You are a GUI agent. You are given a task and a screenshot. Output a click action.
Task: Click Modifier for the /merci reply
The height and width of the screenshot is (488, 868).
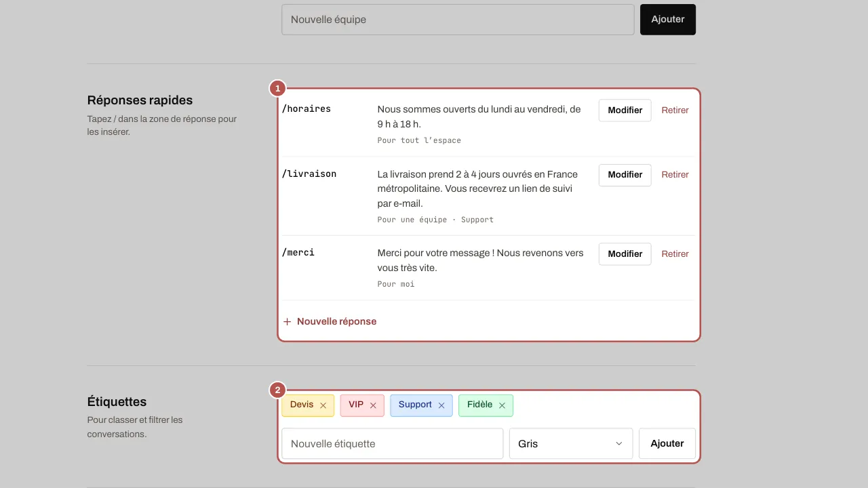(625, 254)
